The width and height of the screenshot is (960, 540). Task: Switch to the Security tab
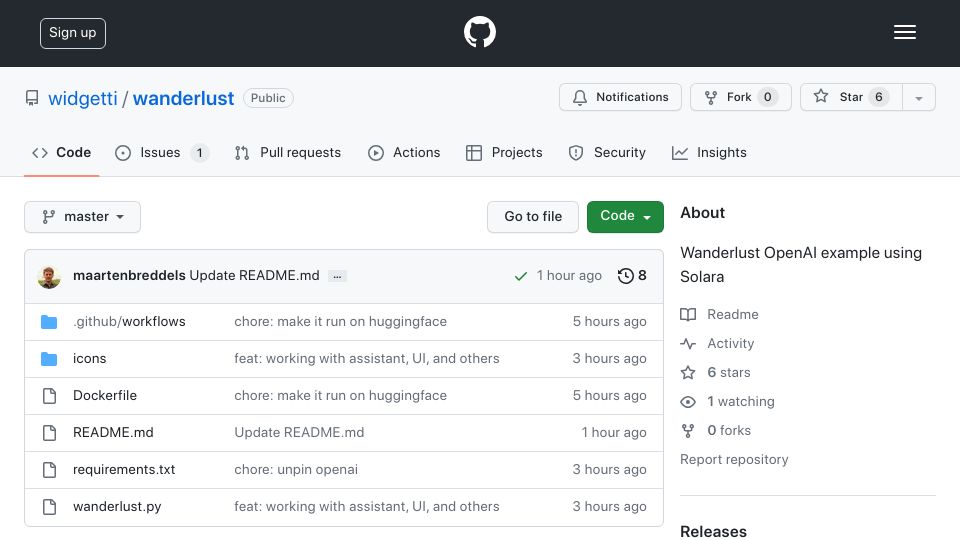[607, 152]
